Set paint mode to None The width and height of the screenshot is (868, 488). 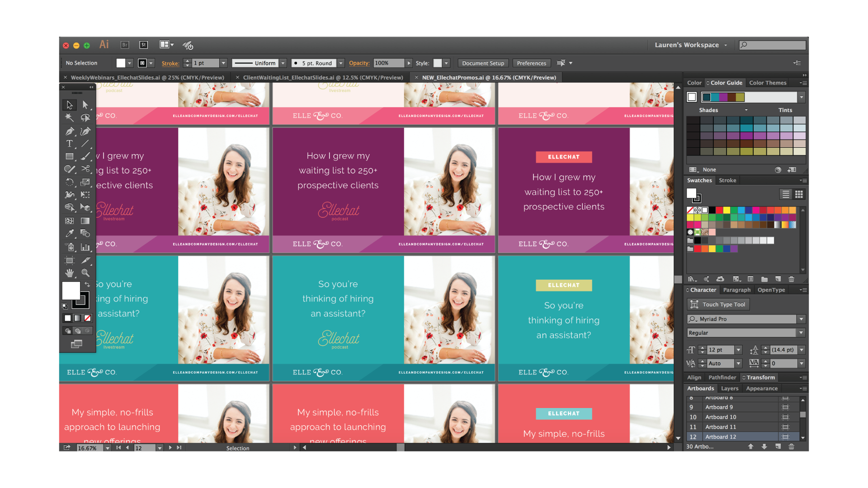coord(88,318)
